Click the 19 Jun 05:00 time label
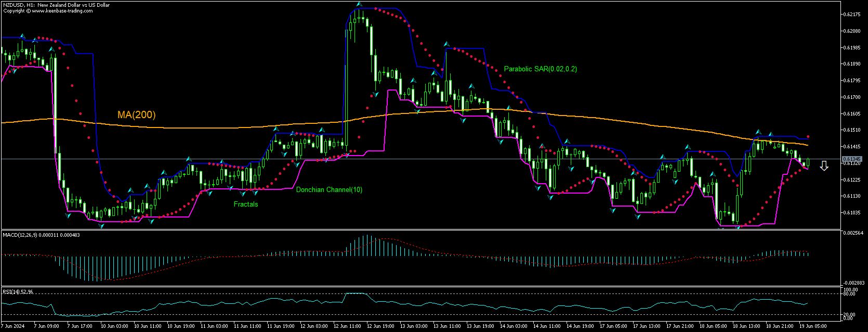Viewport: 868px width, 332px height. tap(813, 326)
